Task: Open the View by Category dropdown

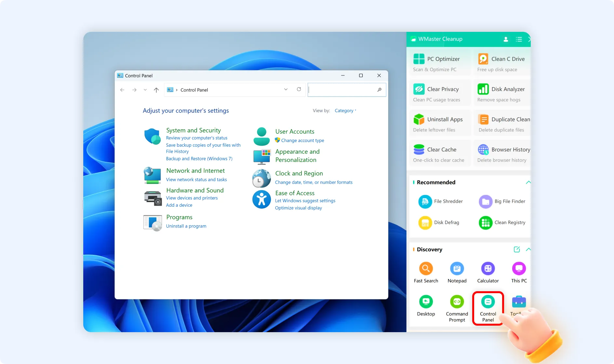Action: 345,110
